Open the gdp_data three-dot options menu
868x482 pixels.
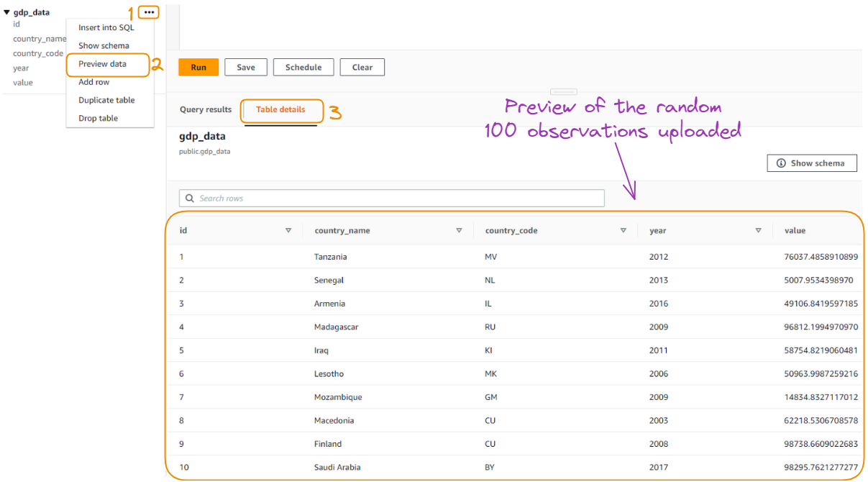click(x=149, y=12)
